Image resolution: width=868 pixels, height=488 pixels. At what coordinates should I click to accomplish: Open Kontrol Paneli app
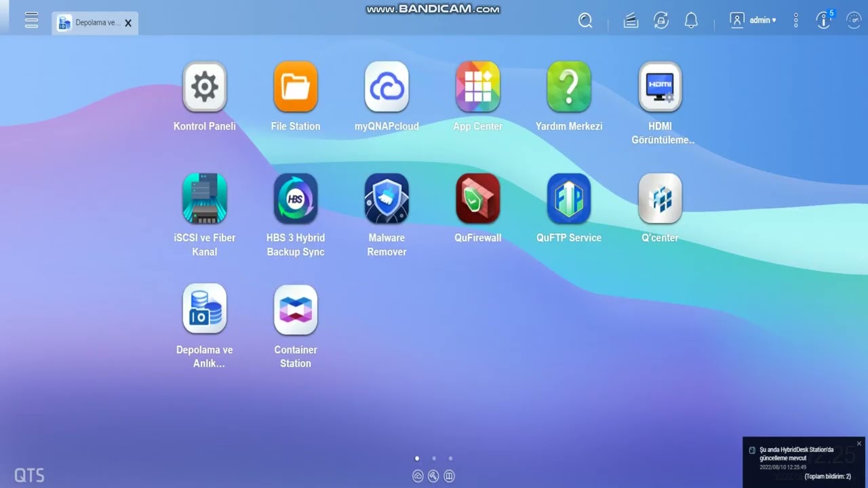205,87
